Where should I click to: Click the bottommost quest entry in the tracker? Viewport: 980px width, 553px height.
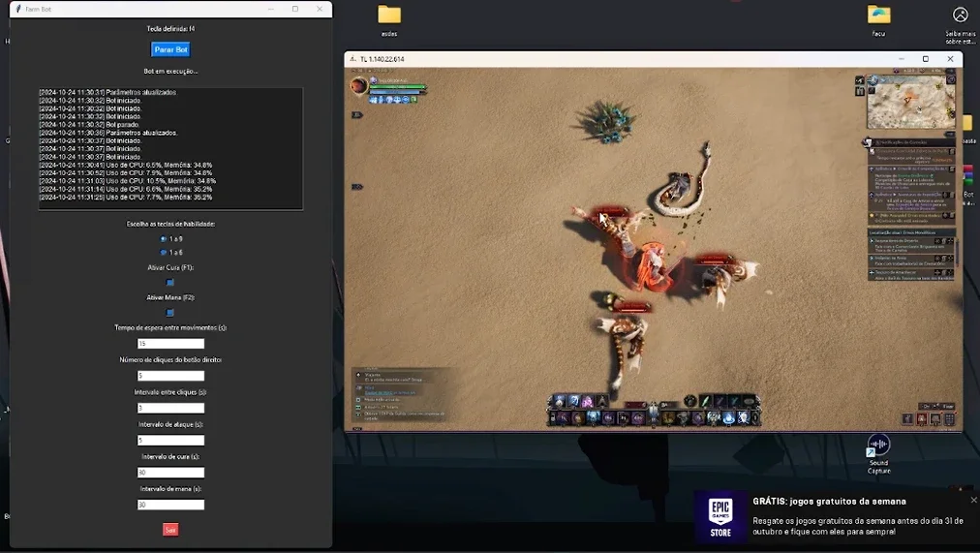click(911, 275)
